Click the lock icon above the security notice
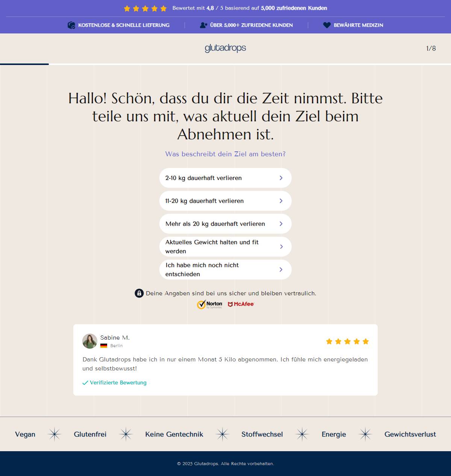This screenshot has width=451, height=476. [139, 293]
